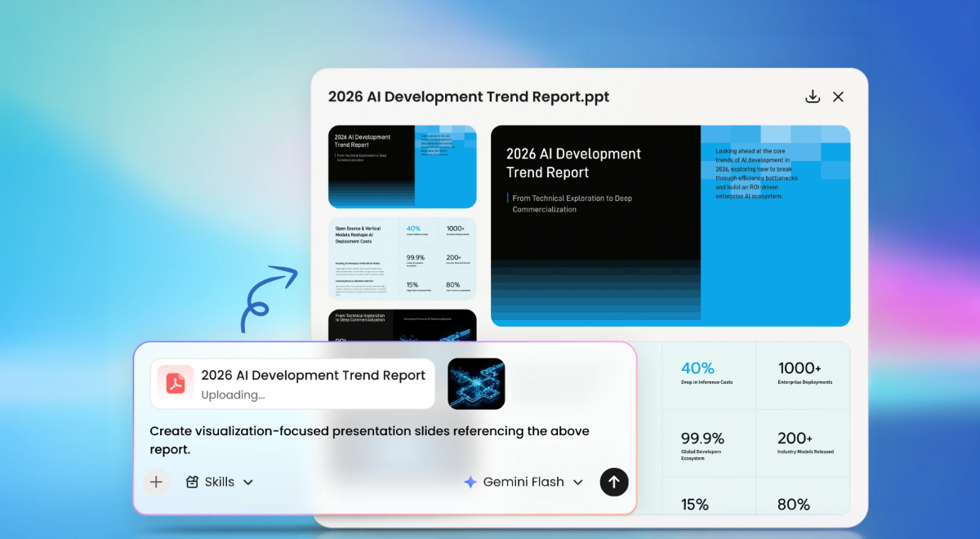Select the third slide thumbnail on commercialization
The image size is (980, 539).
(x=402, y=325)
